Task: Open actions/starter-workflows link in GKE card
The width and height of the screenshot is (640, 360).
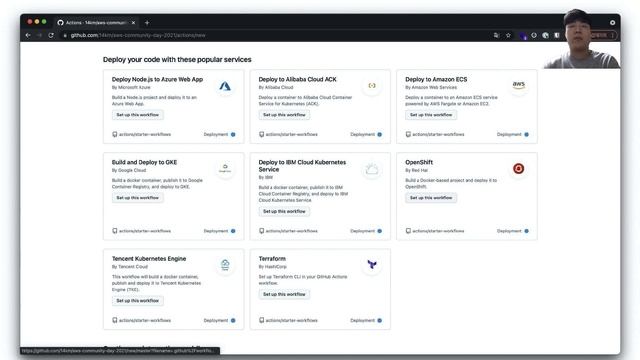Action: [145, 231]
